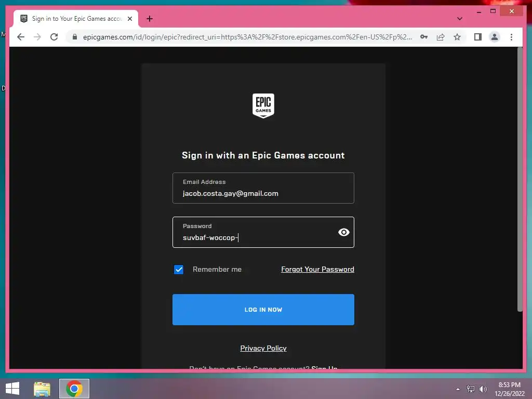The height and width of the screenshot is (399, 532).
Task: Click the LOG IN NOW button
Action: click(x=263, y=310)
